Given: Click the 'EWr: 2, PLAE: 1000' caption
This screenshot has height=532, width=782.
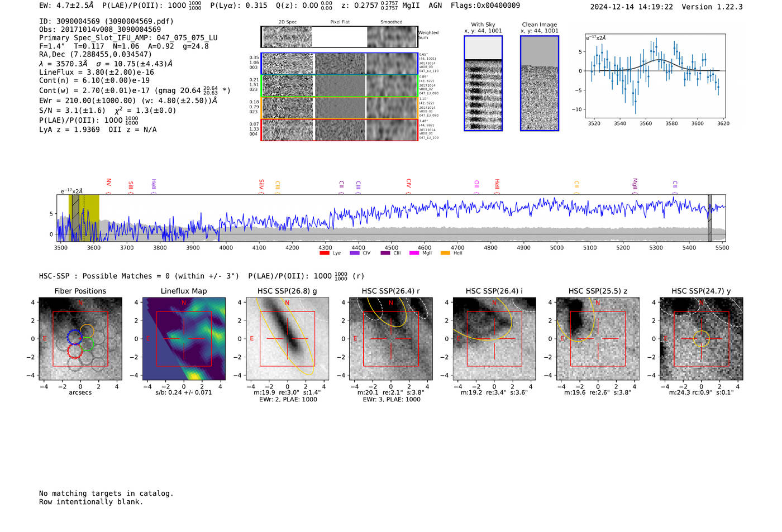Looking at the screenshot, I should tap(288, 400).
